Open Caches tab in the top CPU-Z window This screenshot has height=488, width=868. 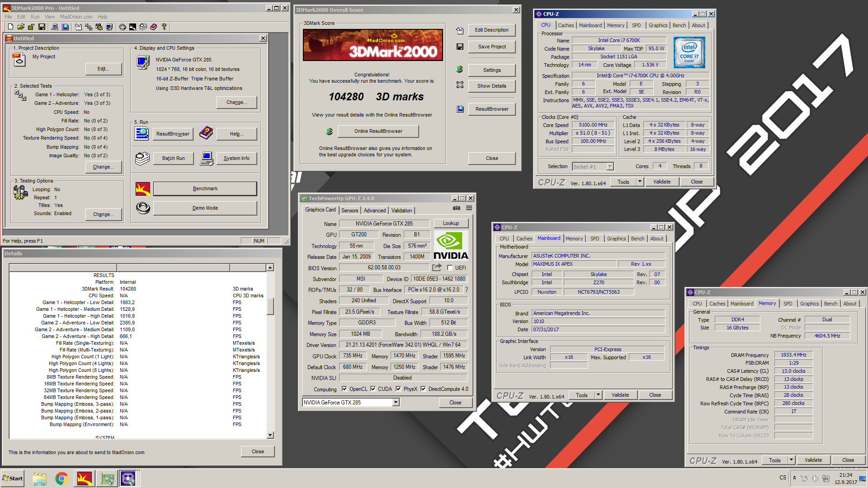pyautogui.click(x=566, y=25)
